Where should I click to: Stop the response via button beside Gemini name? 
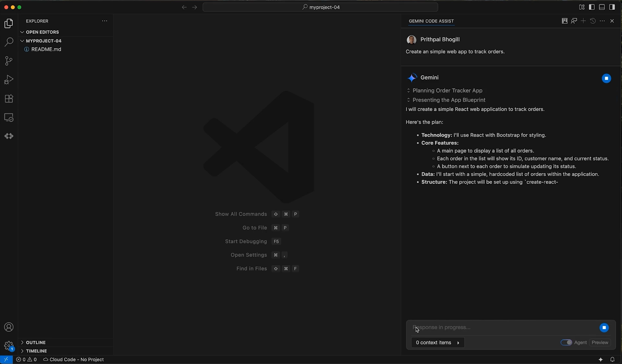click(x=606, y=78)
